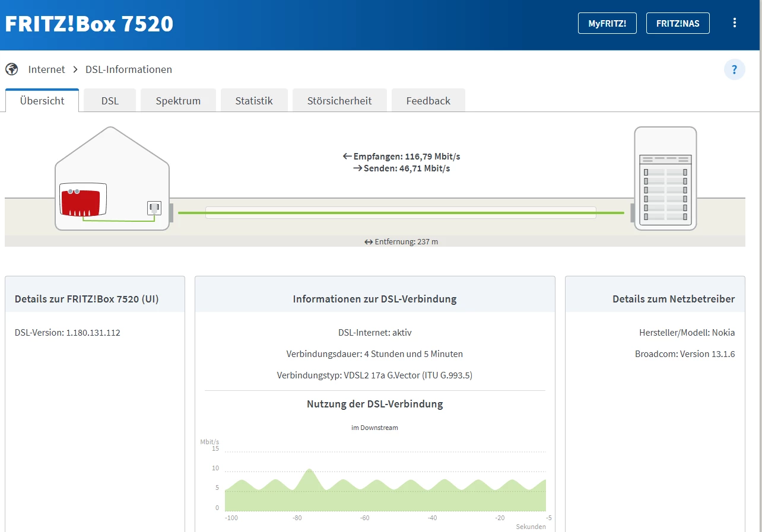Click the blue help question mark icon

point(735,69)
